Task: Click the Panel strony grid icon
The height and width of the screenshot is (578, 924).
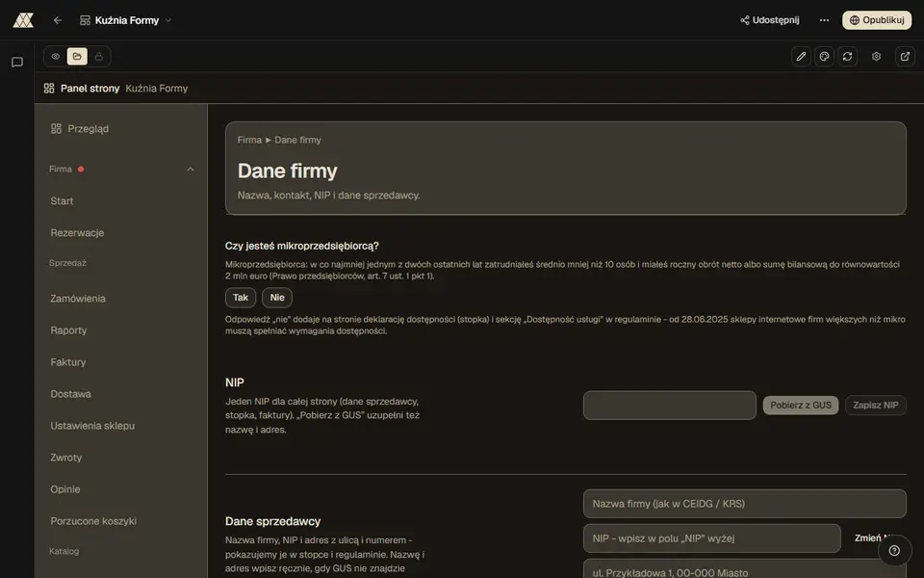Action: tap(49, 89)
